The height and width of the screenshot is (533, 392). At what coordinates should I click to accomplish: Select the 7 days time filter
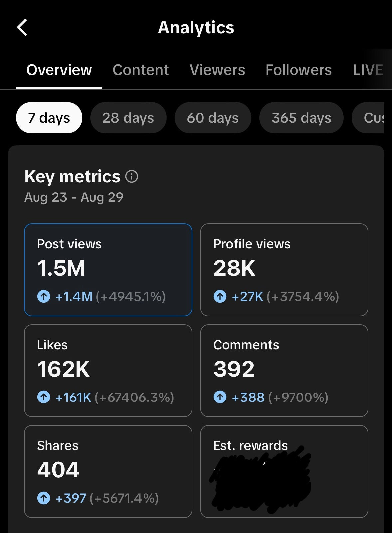coord(49,117)
